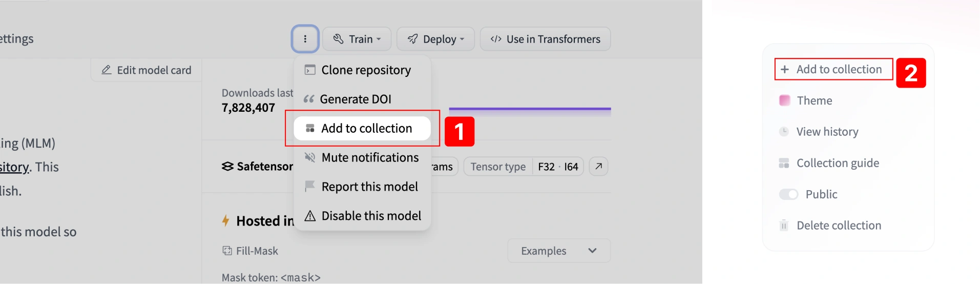This screenshot has width=980, height=284.
Task: Click the three-dot more options icon
Action: tap(305, 39)
